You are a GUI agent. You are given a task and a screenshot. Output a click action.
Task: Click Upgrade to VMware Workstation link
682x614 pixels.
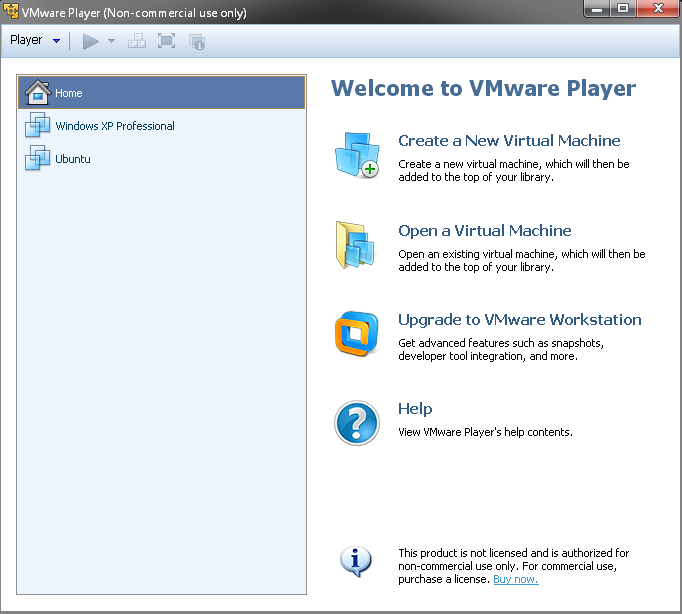(519, 320)
